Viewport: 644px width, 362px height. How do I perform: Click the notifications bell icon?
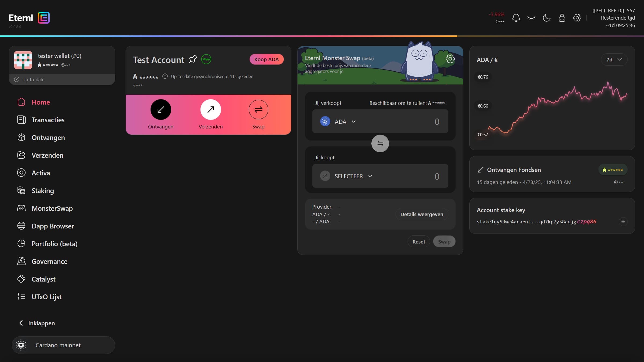[x=516, y=18]
